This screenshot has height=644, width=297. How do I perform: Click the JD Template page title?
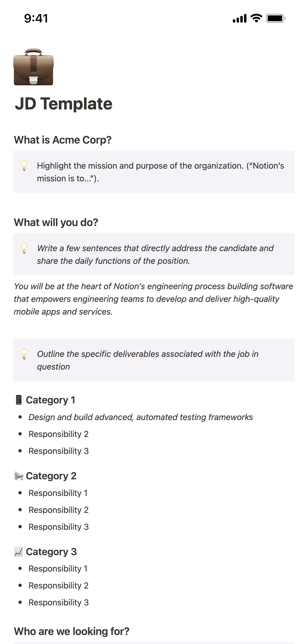(x=64, y=104)
